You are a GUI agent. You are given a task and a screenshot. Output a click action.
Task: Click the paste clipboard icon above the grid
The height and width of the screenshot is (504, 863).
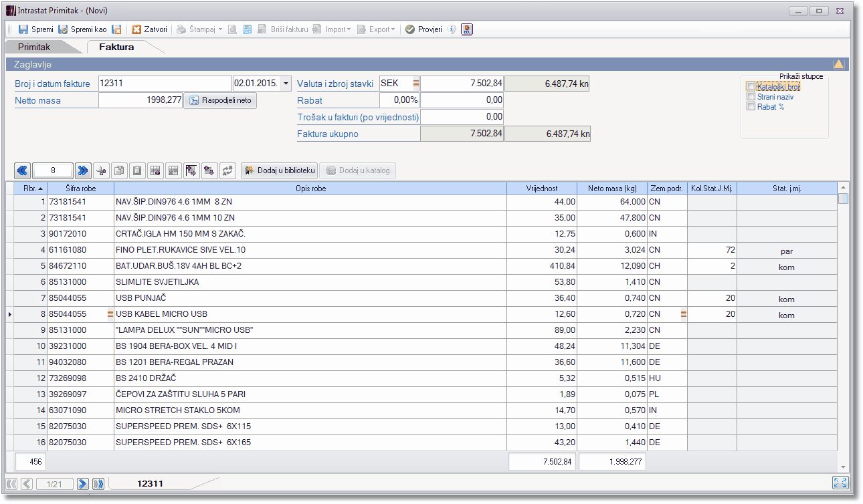pyautogui.click(x=136, y=171)
